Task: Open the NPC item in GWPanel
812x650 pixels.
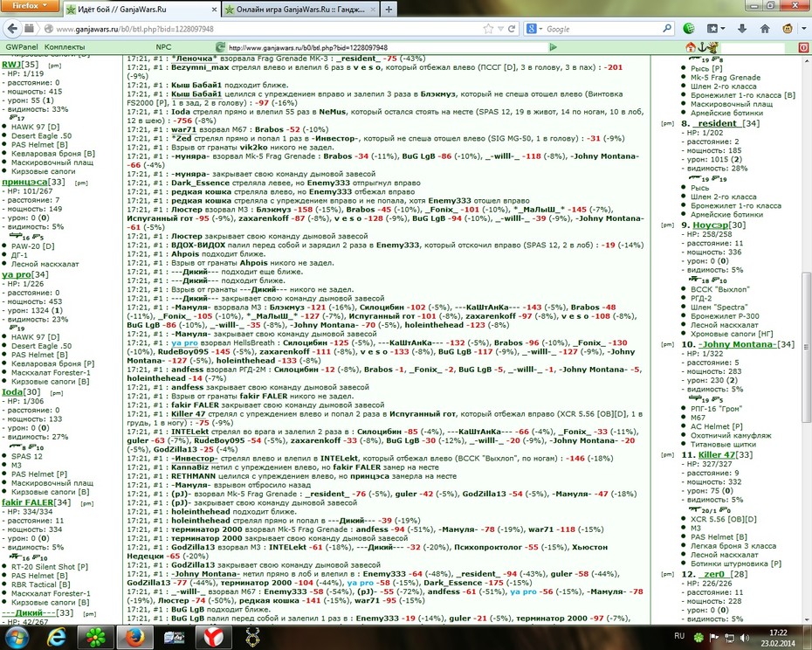Action: pos(163,47)
